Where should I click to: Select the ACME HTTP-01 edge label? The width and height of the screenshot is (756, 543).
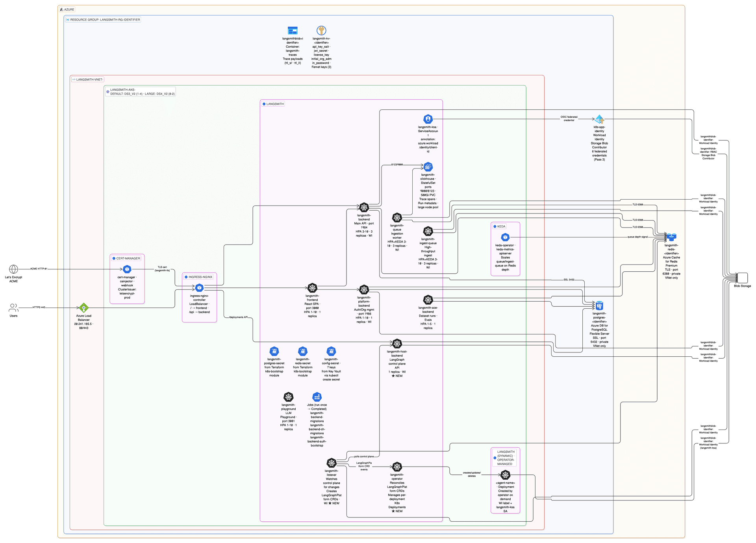[x=39, y=269]
